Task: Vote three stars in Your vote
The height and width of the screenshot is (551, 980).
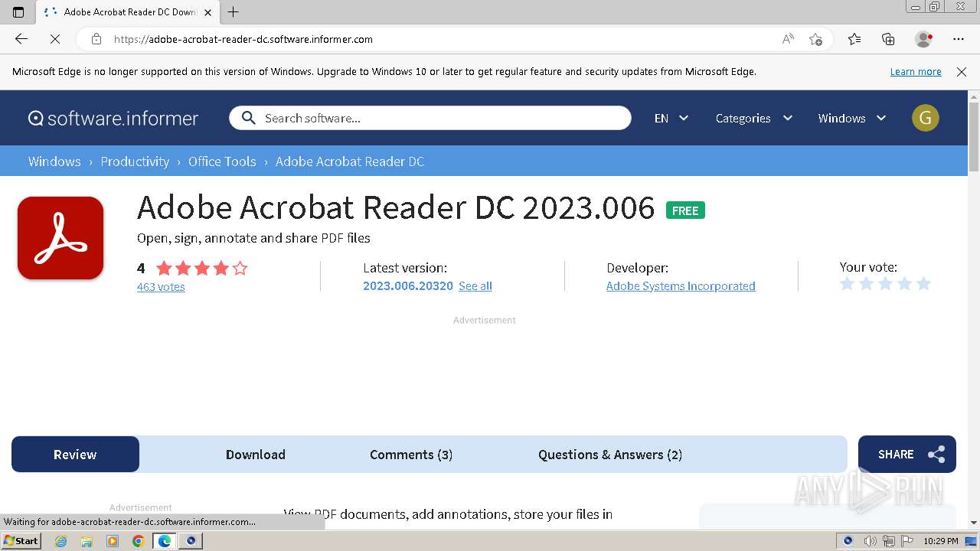Action: point(885,284)
